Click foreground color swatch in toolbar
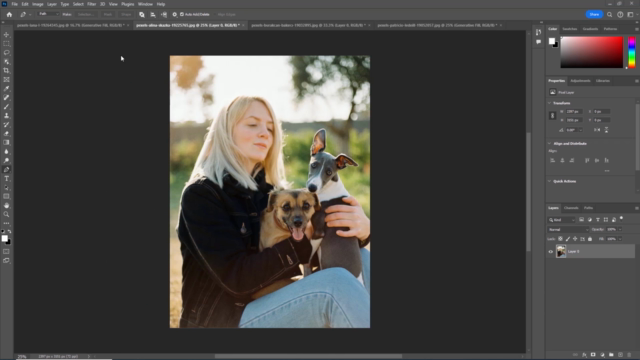 (4, 238)
